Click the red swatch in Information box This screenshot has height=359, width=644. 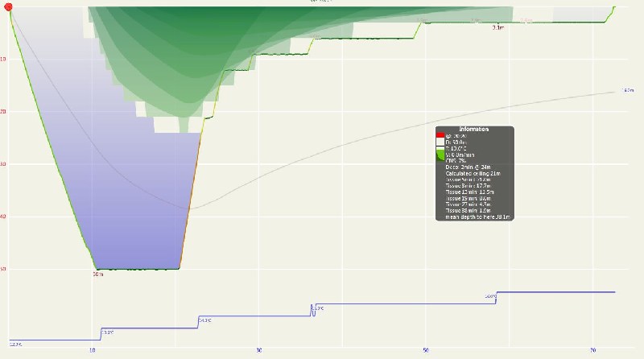coord(440,134)
